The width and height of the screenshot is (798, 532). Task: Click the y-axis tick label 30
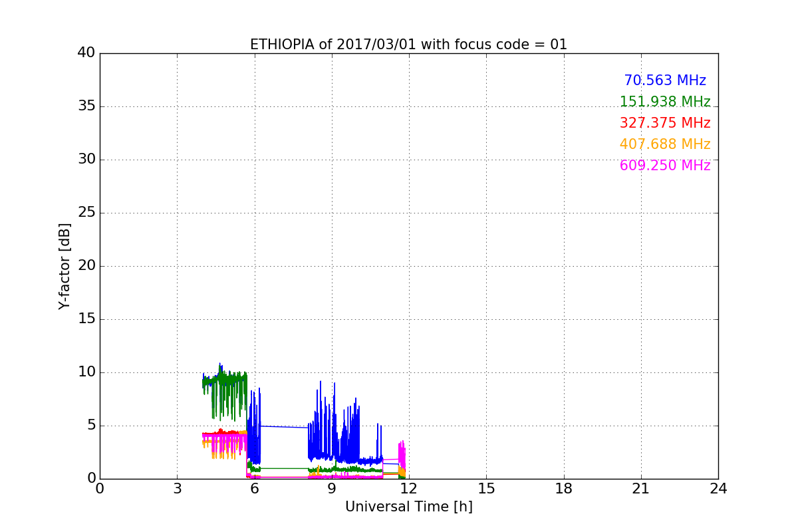pyautogui.click(x=86, y=160)
